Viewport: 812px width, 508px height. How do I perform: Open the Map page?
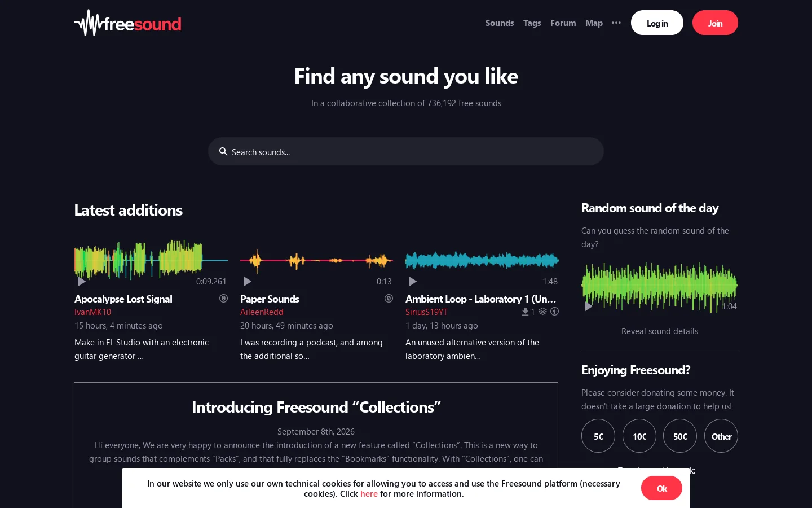[x=594, y=23]
